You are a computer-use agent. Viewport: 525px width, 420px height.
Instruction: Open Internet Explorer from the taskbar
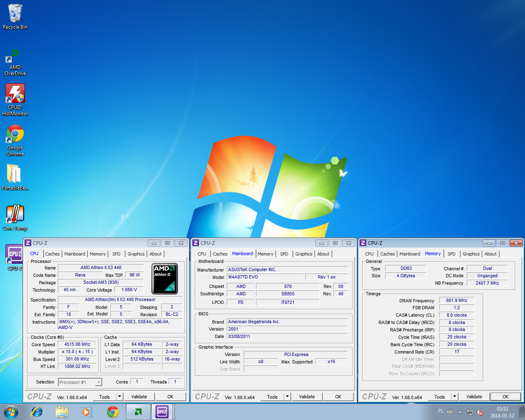click(37, 412)
